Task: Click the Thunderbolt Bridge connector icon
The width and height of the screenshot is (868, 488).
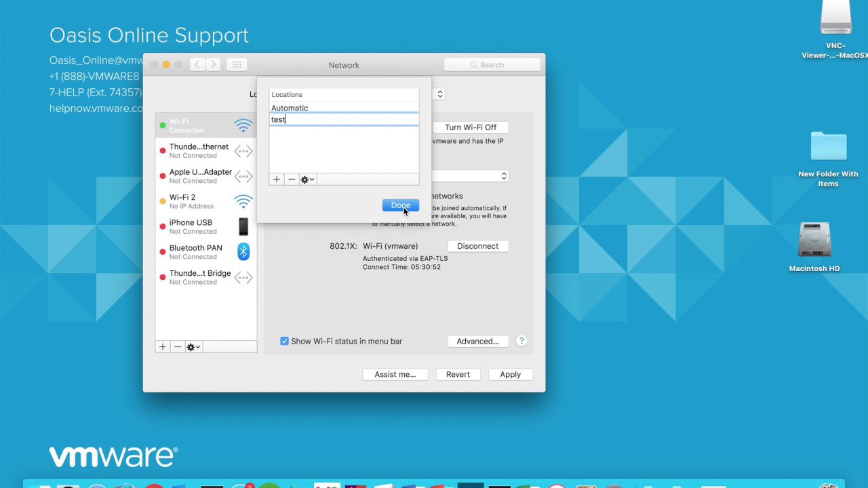Action: click(x=243, y=278)
